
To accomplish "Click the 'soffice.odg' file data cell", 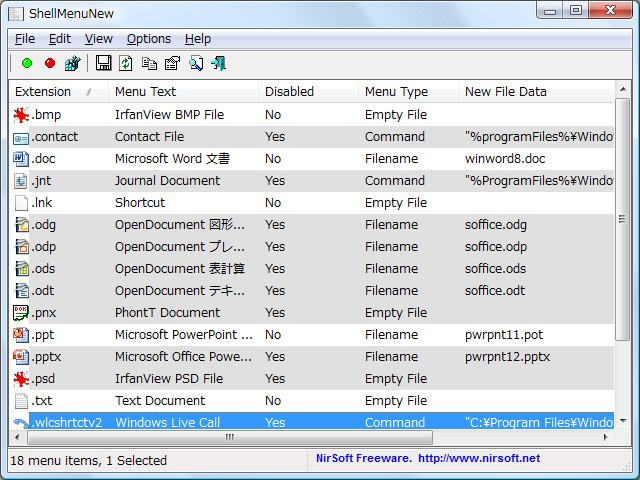I will (x=496, y=225).
